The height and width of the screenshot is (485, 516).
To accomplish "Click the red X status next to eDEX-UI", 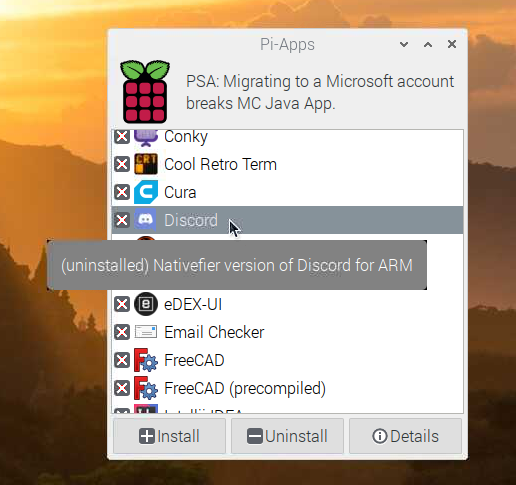I will pos(122,304).
